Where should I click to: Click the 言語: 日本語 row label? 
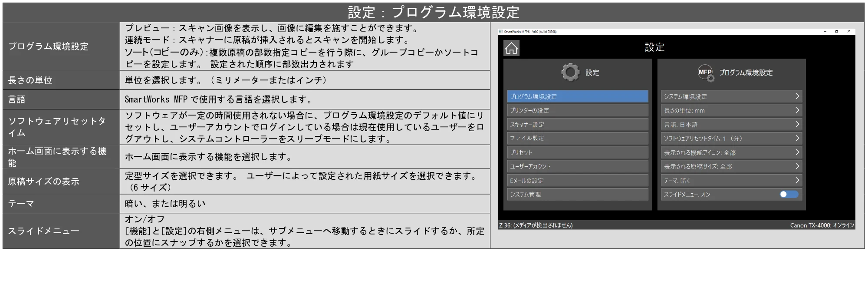tap(681, 124)
